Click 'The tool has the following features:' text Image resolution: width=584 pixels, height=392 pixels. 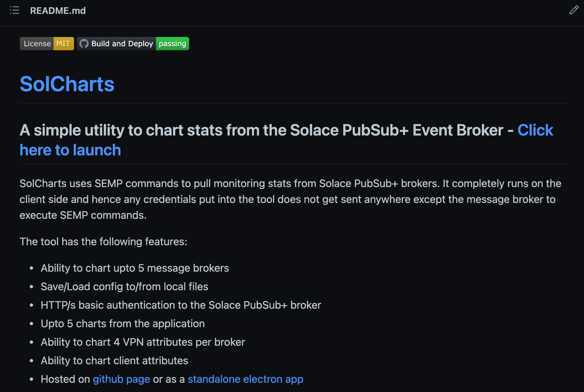104,242
